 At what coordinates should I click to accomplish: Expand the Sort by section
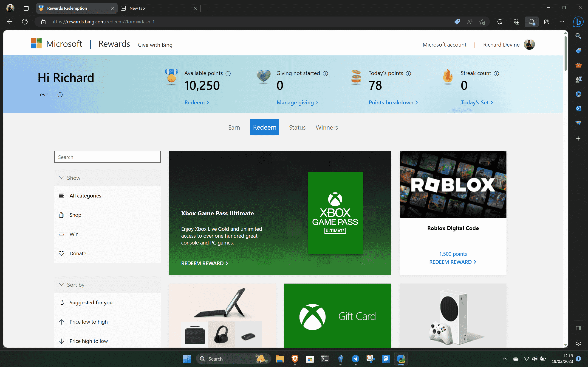pos(72,285)
